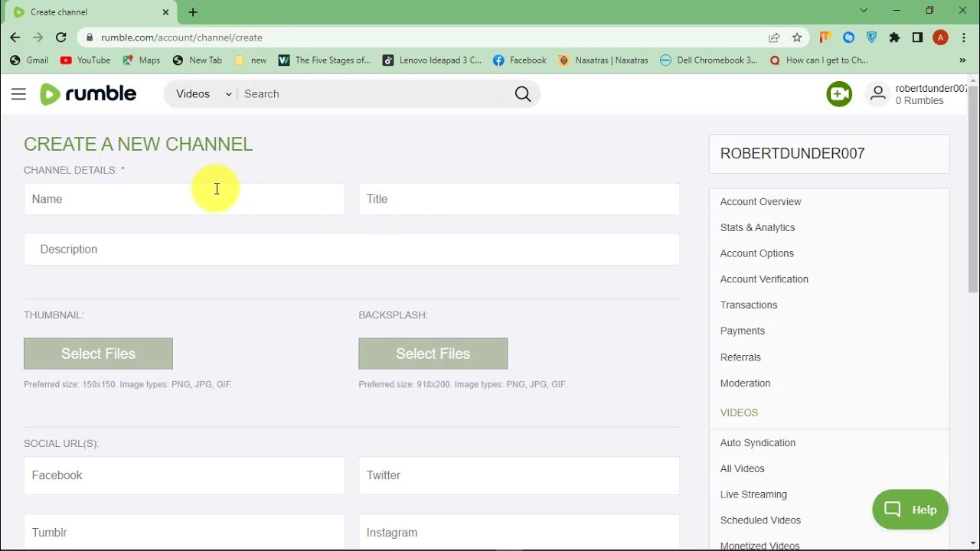This screenshot has width=980, height=551.
Task: Click the Twitter social URL field
Action: (519, 475)
